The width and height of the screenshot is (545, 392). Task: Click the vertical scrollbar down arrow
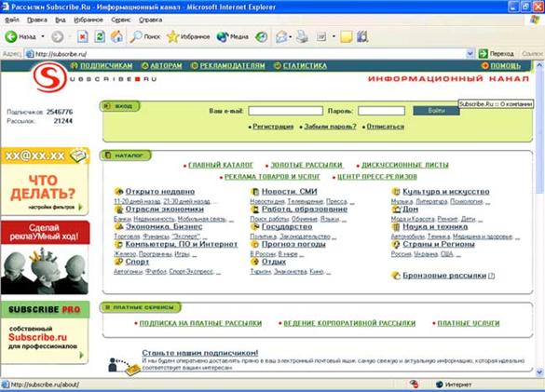point(539,372)
